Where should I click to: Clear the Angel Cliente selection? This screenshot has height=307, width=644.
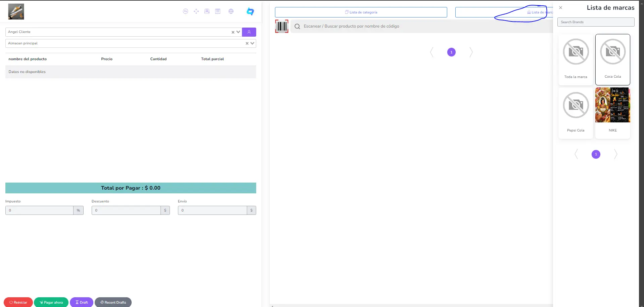[x=233, y=32]
